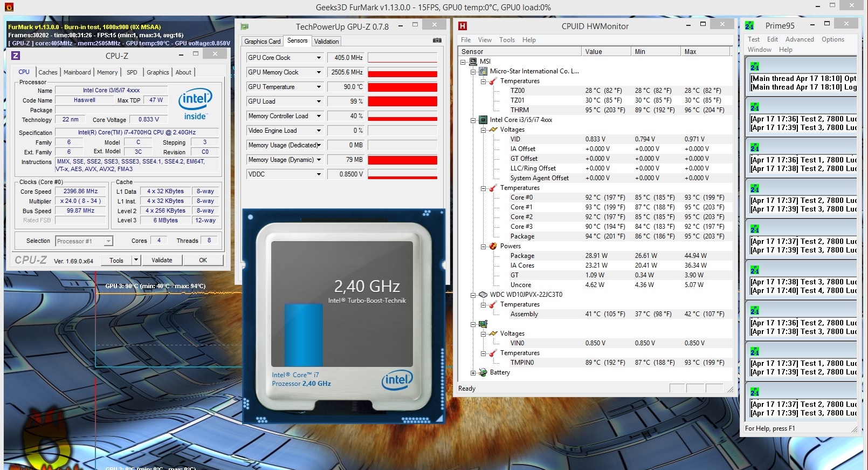Click the Intel inside logo in CPU-Z
The height and width of the screenshot is (470, 868).
pyautogui.click(x=195, y=104)
